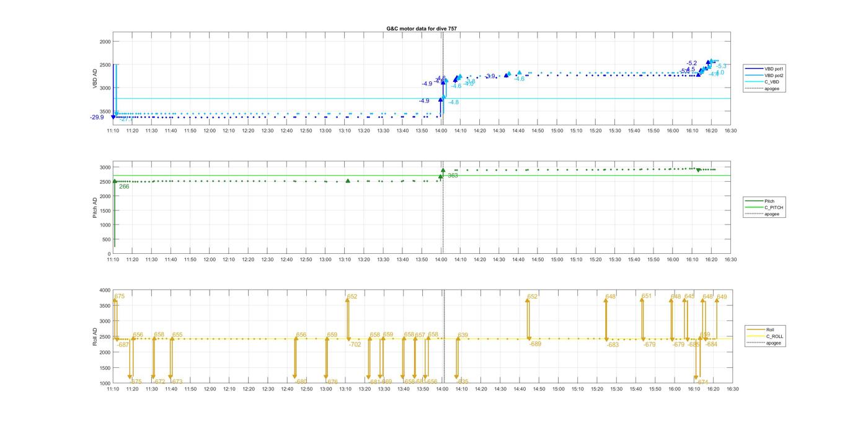The width and height of the screenshot is (868, 430).
Task: Click the '4000' tick on Roll AD axis
Action: coord(104,290)
